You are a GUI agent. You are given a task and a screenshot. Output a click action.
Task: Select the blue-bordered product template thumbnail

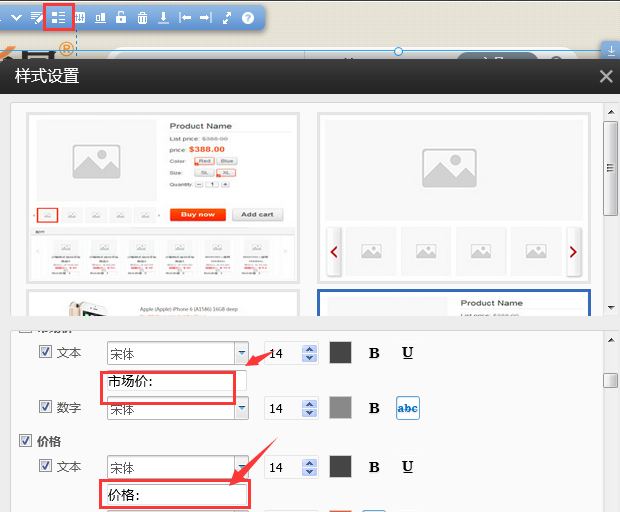(x=454, y=303)
